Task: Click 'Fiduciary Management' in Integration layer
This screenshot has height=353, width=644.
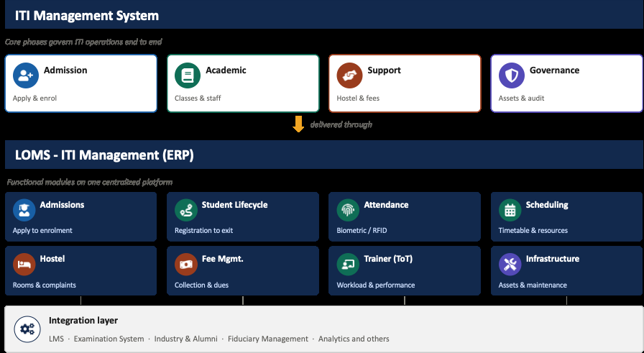Action: [268, 339]
